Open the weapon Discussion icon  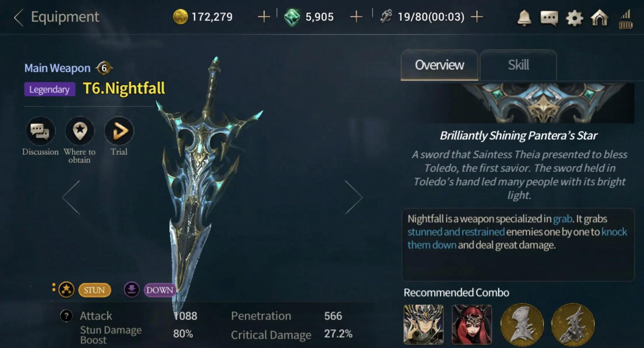[40, 131]
